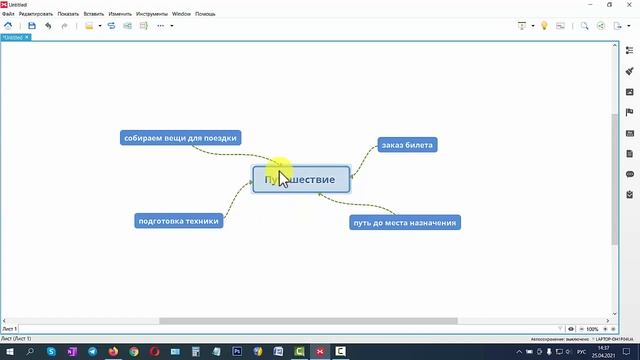
Task: Open the Task info clipboard panel in sidebar
Action: pyautogui.click(x=630, y=195)
